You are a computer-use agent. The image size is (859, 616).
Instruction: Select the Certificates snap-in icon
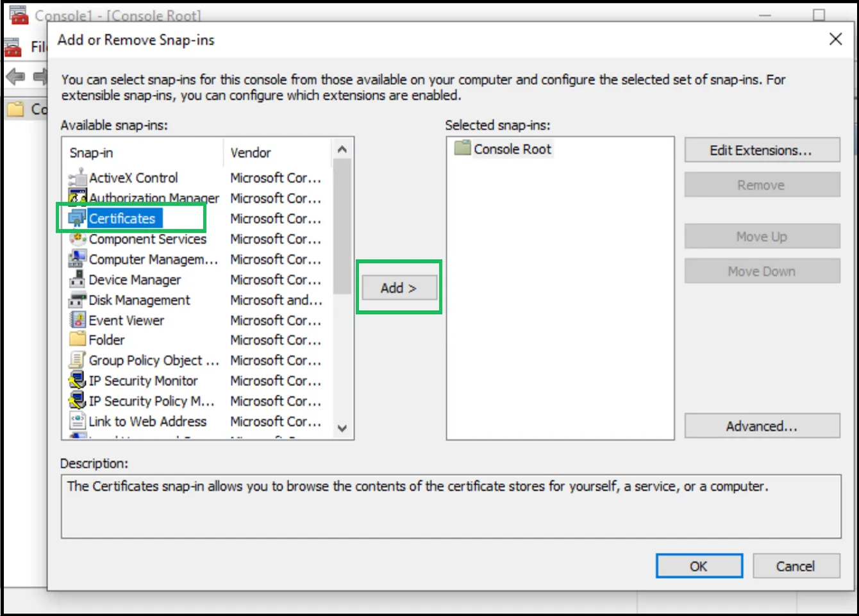(x=78, y=219)
